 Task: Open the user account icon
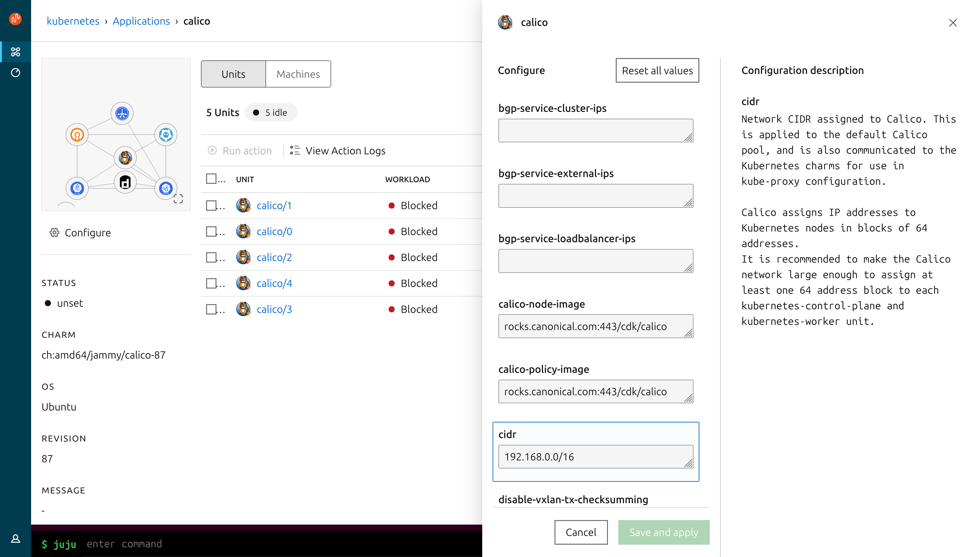point(15,539)
